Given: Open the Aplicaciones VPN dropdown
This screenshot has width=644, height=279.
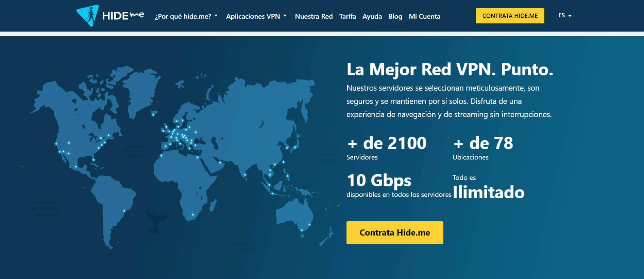Looking at the screenshot, I should point(256,16).
